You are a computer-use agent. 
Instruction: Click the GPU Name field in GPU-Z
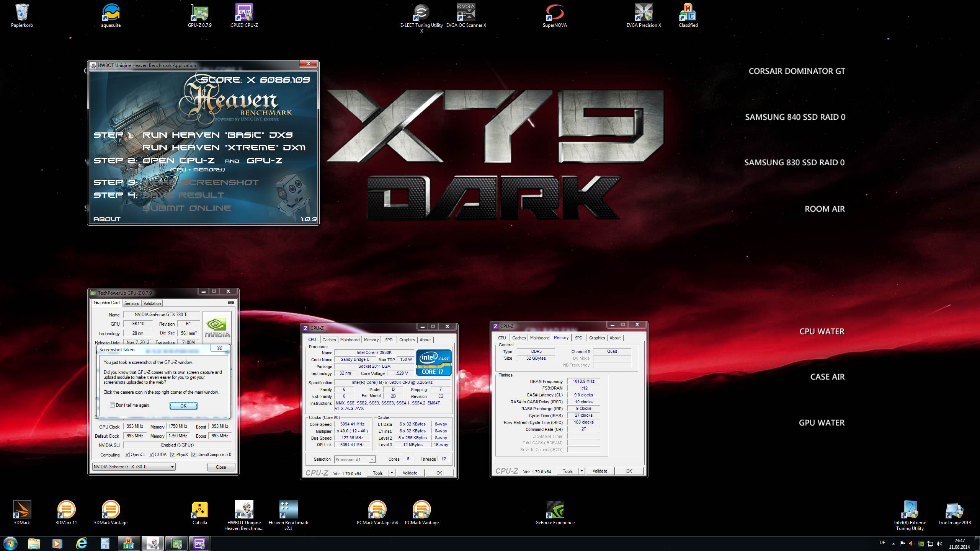click(x=161, y=315)
